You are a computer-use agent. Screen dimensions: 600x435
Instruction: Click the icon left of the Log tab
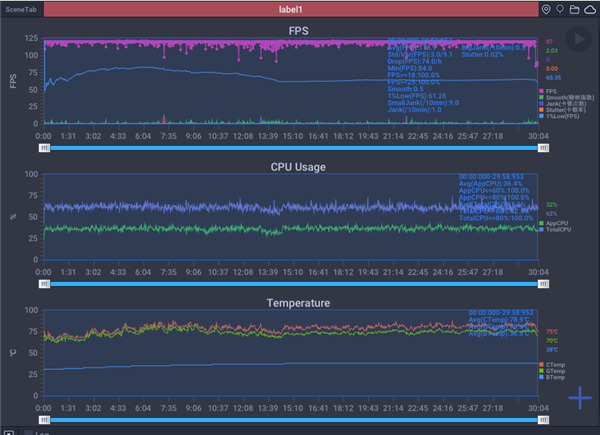point(9,433)
